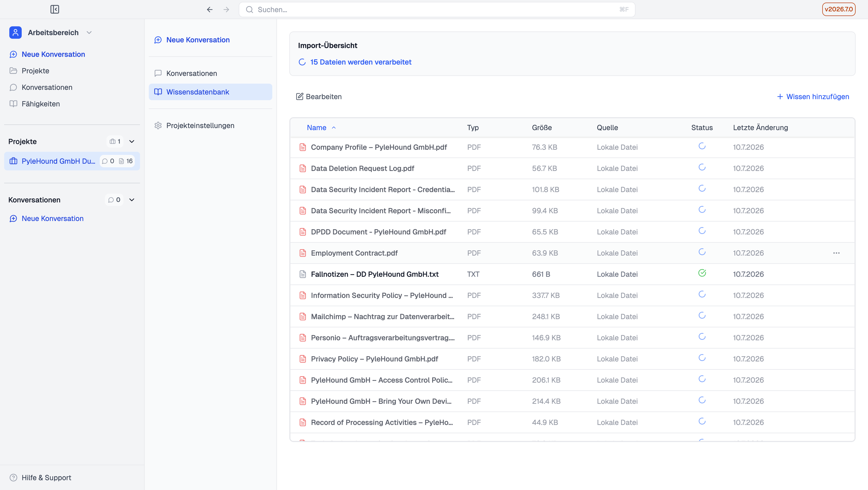
Task: Click the TXT type cell
Action: pos(473,274)
